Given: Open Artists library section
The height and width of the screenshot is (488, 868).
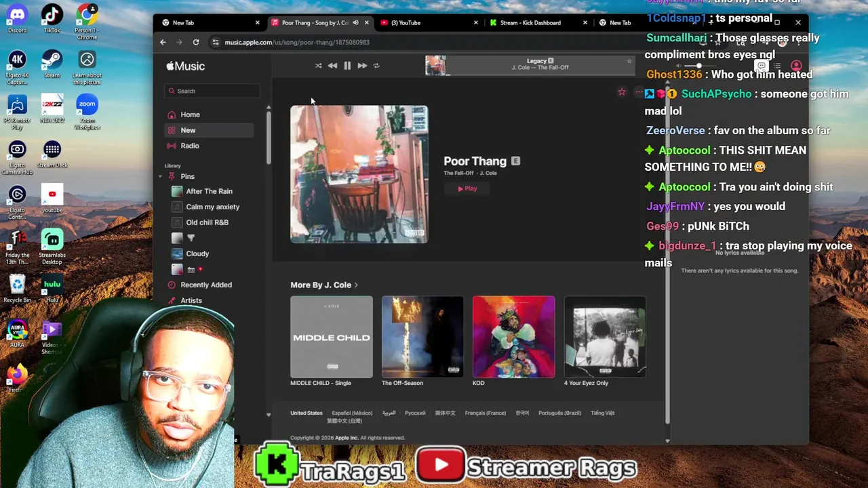Looking at the screenshot, I should [x=191, y=300].
